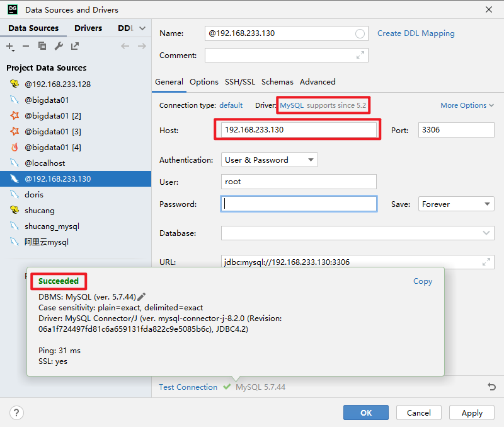Open driver settings via the wrench icon
The image size is (504, 427).
click(x=59, y=46)
